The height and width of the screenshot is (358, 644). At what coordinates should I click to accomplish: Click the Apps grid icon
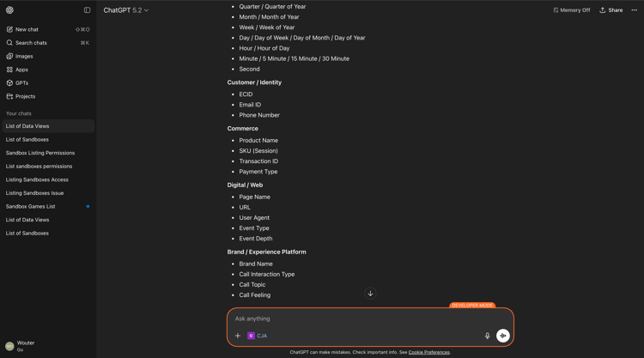tap(9, 70)
